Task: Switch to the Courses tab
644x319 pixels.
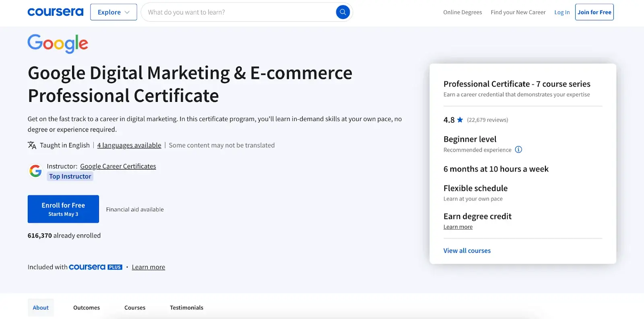Action: point(135,308)
